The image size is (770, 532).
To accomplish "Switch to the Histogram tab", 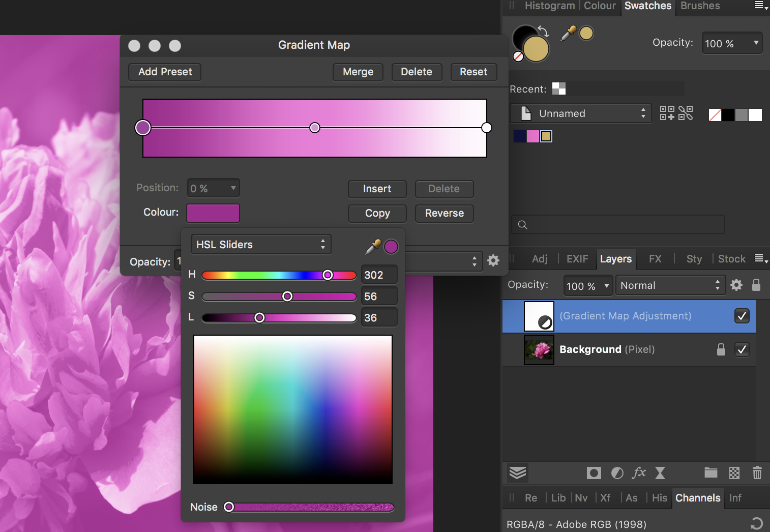I will [x=550, y=6].
